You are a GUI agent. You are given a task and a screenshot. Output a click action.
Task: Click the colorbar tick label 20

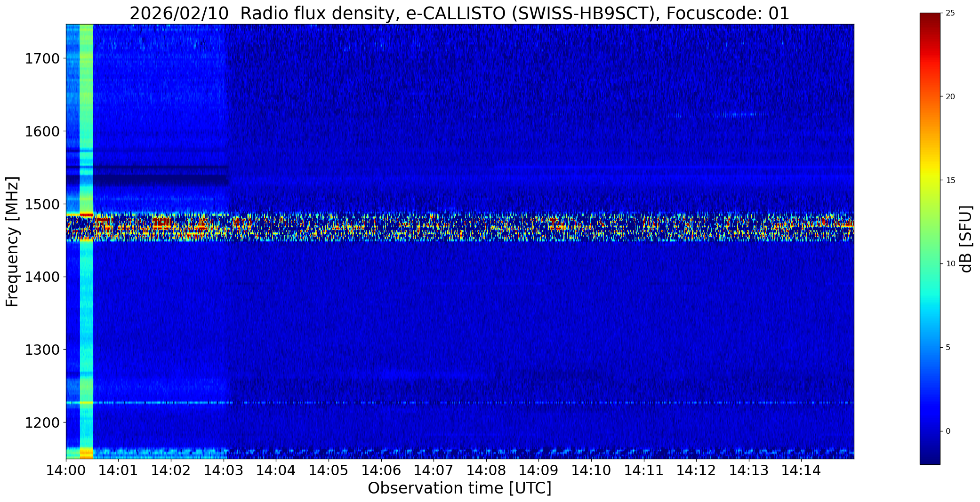pyautogui.click(x=950, y=97)
